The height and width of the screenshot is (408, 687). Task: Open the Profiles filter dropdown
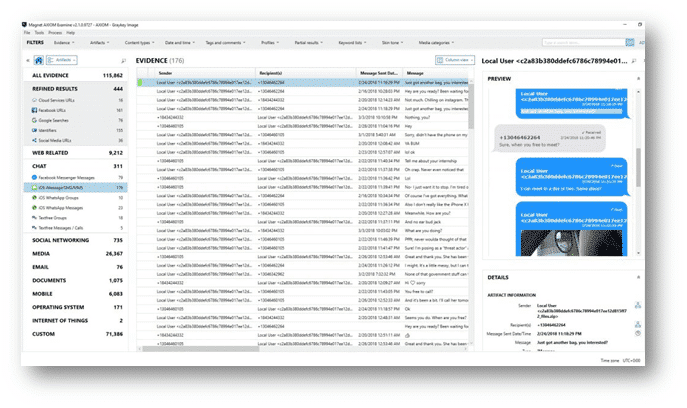click(270, 43)
